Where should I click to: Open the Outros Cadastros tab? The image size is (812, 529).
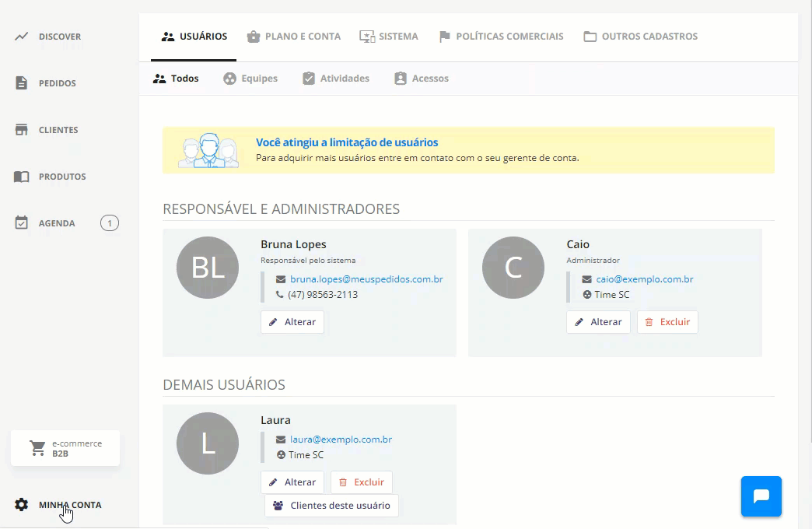641,37
